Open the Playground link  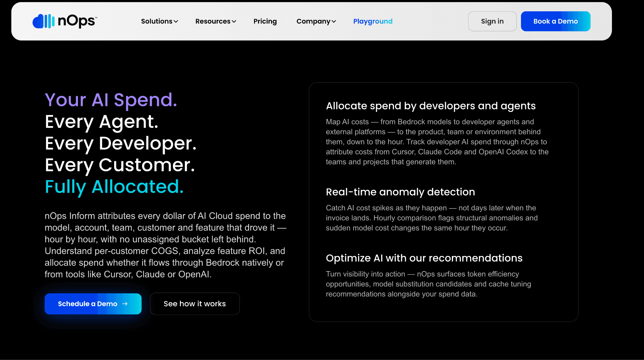(373, 21)
